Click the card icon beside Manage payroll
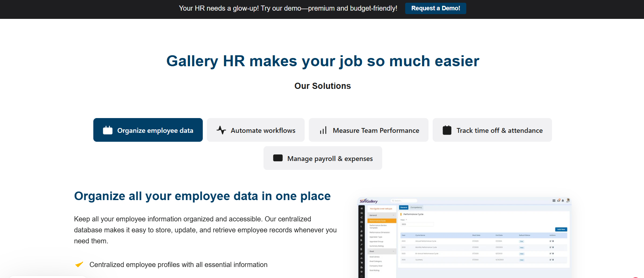The width and height of the screenshot is (644, 278). (278, 158)
